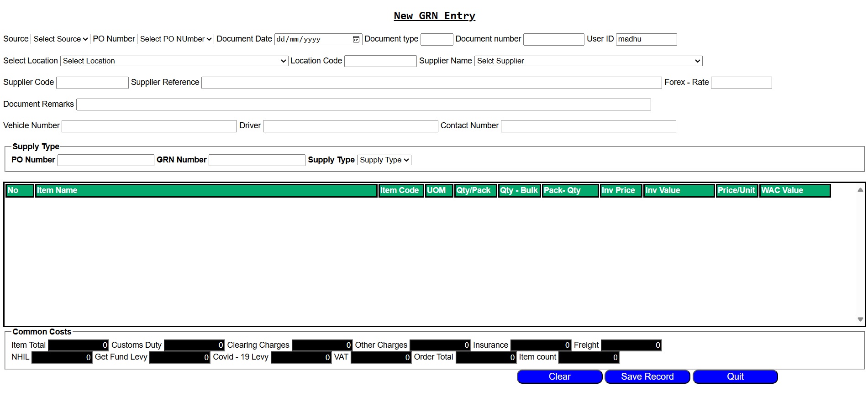Expand the Supplier Name dropdown
The height and width of the screenshot is (418, 868).
click(588, 61)
